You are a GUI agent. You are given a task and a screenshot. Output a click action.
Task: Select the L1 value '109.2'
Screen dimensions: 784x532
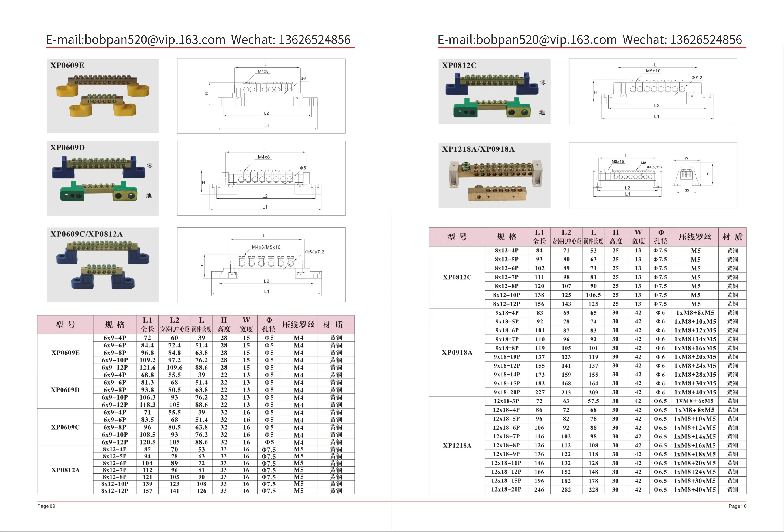point(147,360)
